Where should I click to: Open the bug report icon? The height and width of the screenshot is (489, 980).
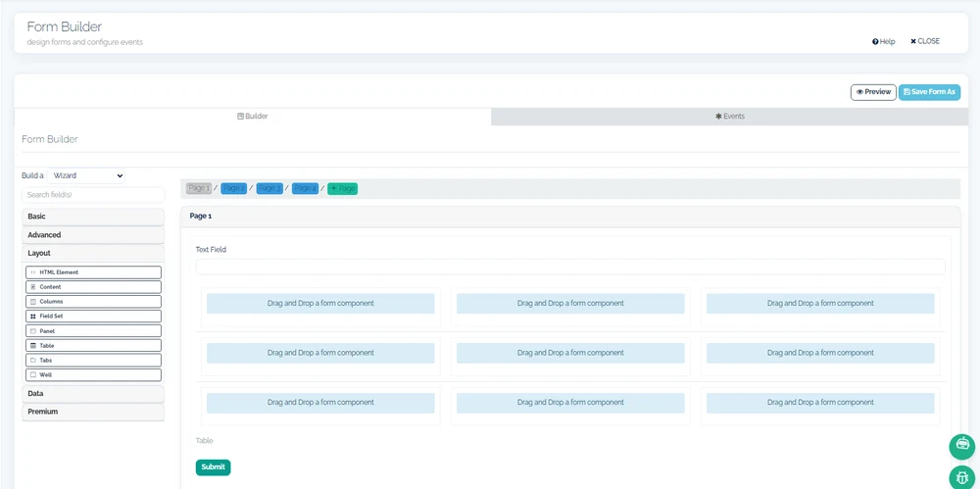(962, 478)
